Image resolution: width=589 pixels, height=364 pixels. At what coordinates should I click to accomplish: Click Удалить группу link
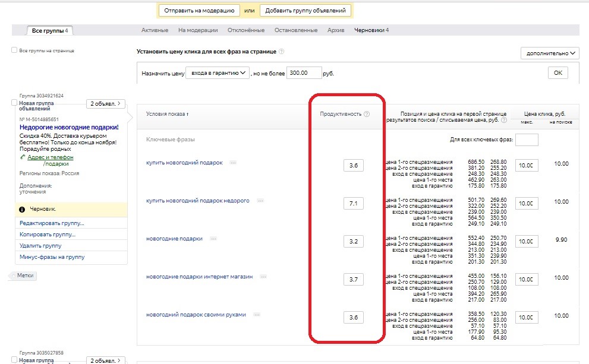40,245
